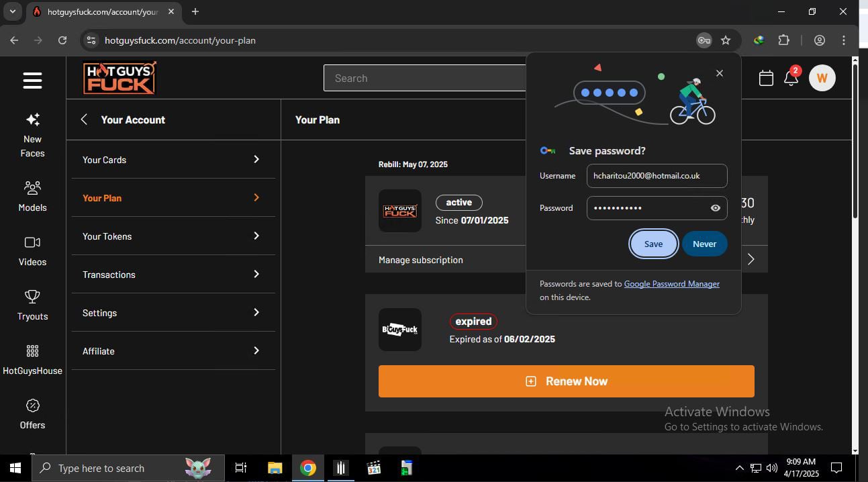Click the password key icon in address bar
The width and height of the screenshot is (868, 482).
pyautogui.click(x=704, y=40)
